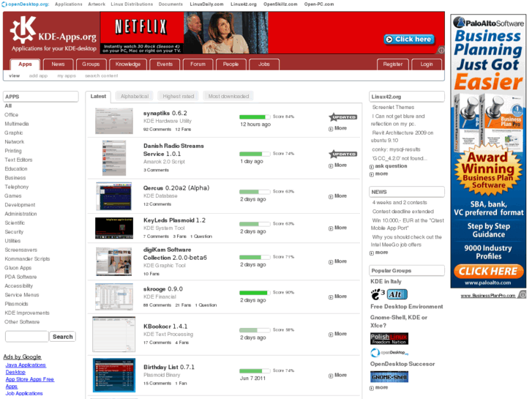Open digiKam screenshot thumbnail
The image size is (532, 399).
click(x=113, y=261)
